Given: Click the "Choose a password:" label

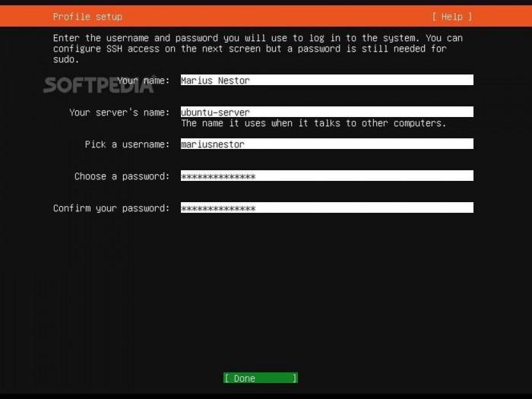Looking at the screenshot, I should pos(122,176).
